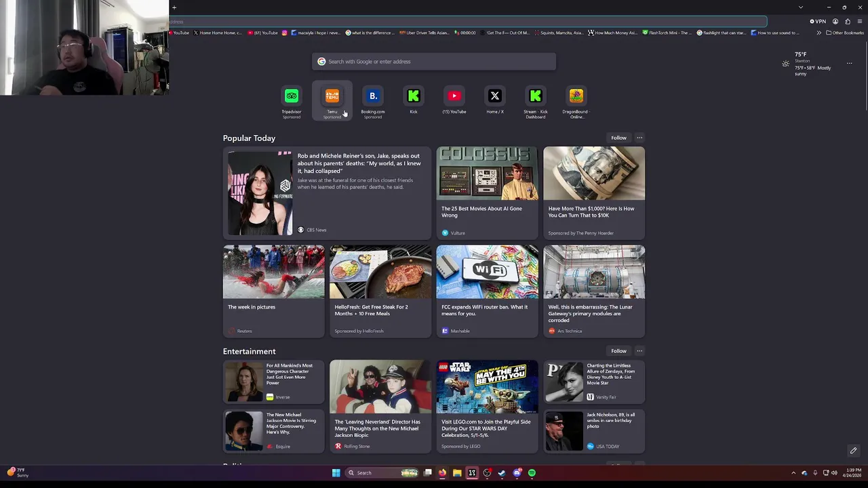Show more bookmarks via chevron overflow
This screenshot has height=488, width=868.
pos(818,33)
